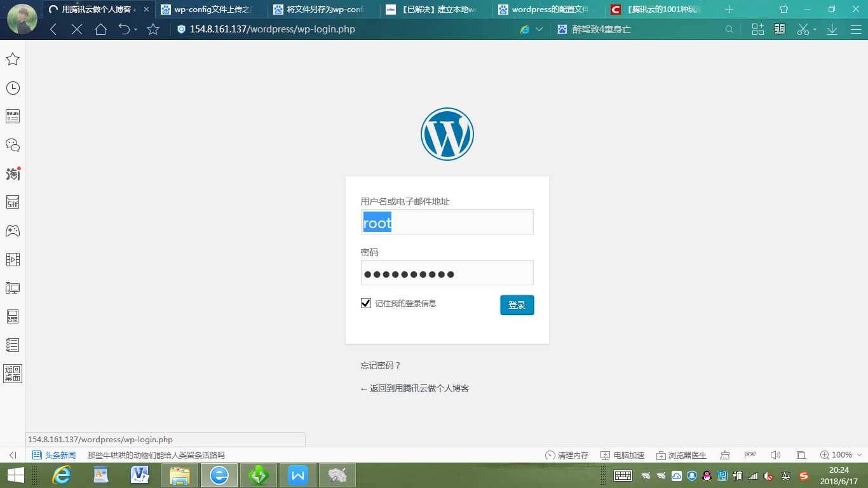Image resolution: width=868 pixels, height=488 pixels.
Task: Open WeChat icon in the sidebar
Action: [x=13, y=145]
